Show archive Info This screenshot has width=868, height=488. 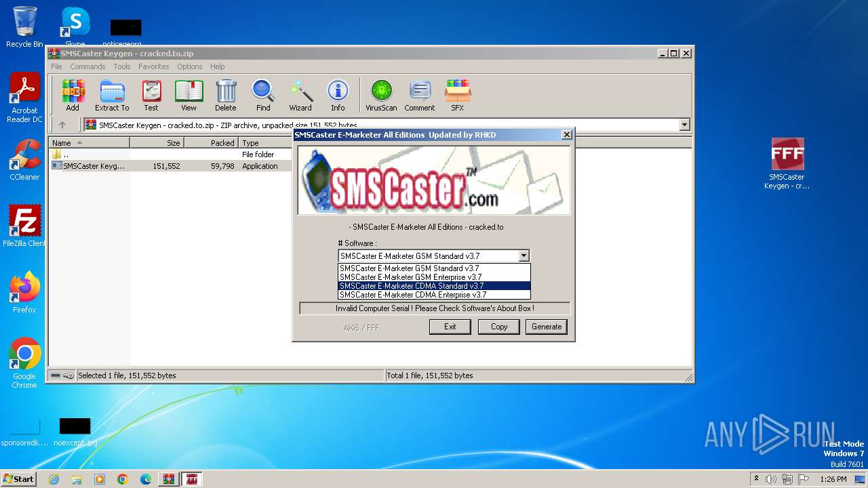pos(338,95)
